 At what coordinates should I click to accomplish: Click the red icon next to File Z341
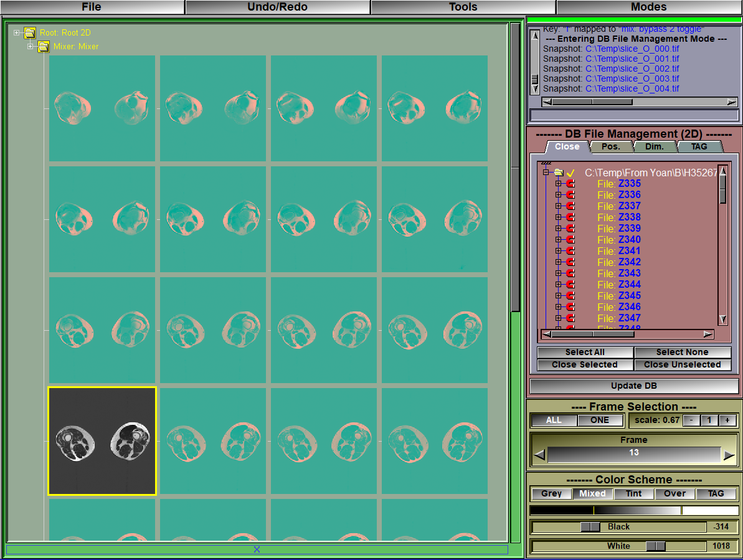(x=570, y=250)
